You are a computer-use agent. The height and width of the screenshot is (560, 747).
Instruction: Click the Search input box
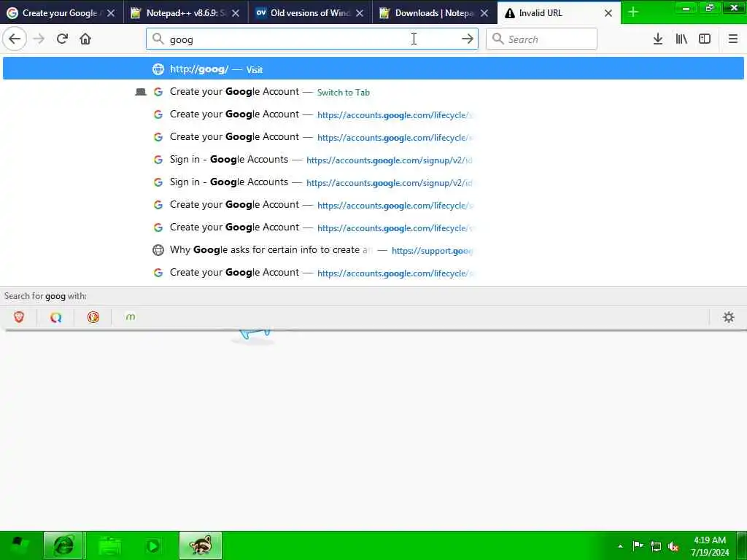pos(541,39)
